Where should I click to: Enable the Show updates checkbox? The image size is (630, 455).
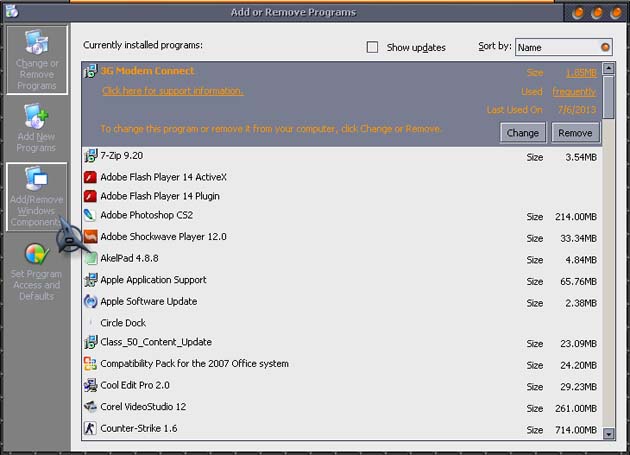[x=372, y=47]
